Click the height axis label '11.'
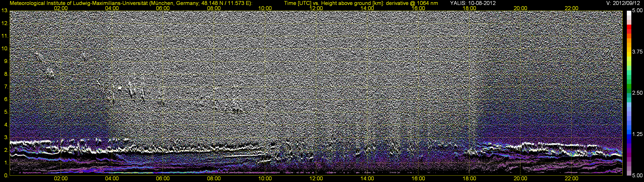 [5, 36]
